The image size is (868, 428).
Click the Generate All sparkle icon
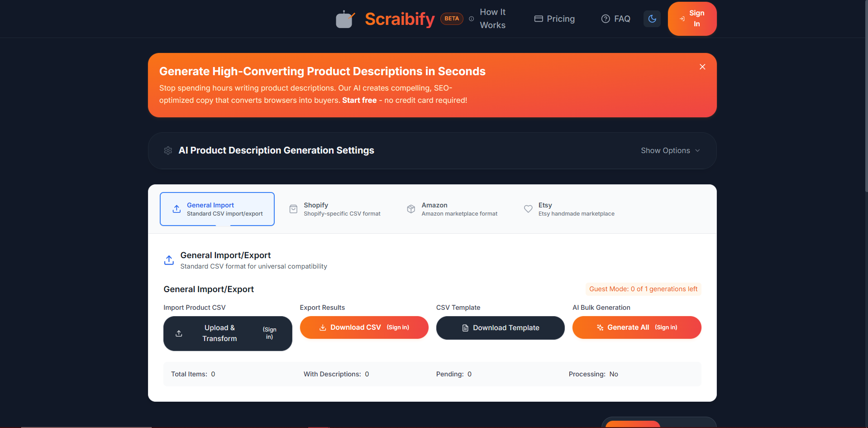click(600, 328)
